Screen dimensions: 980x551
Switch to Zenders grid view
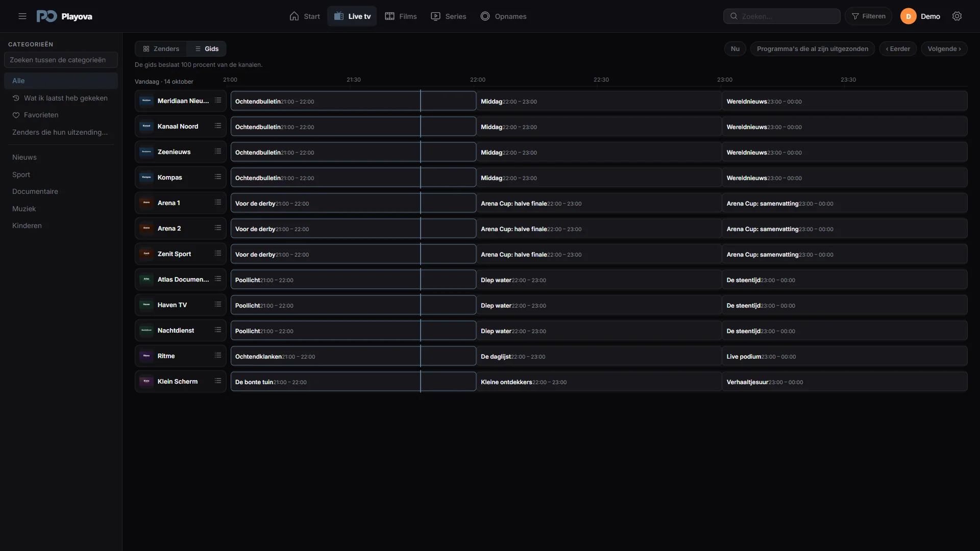tap(161, 49)
